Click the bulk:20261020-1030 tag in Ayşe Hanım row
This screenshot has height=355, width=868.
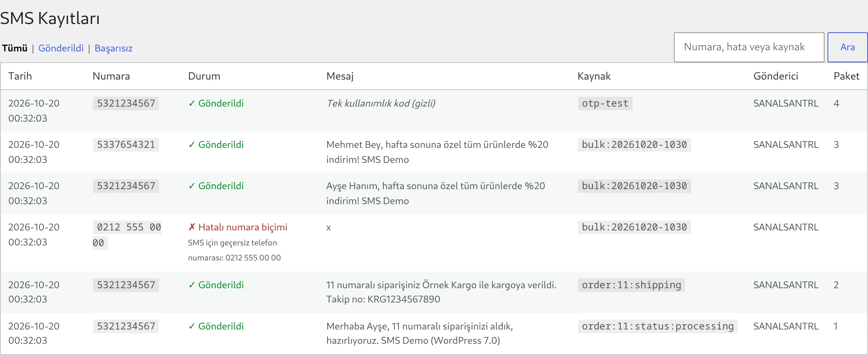(634, 186)
